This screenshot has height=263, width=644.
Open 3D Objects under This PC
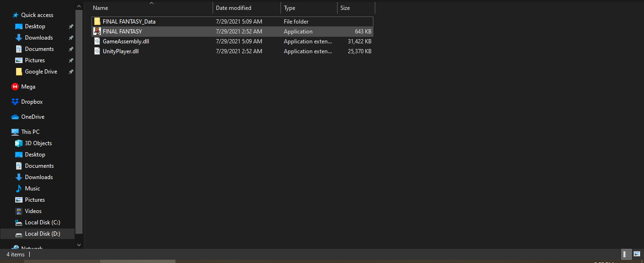pyautogui.click(x=38, y=143)
